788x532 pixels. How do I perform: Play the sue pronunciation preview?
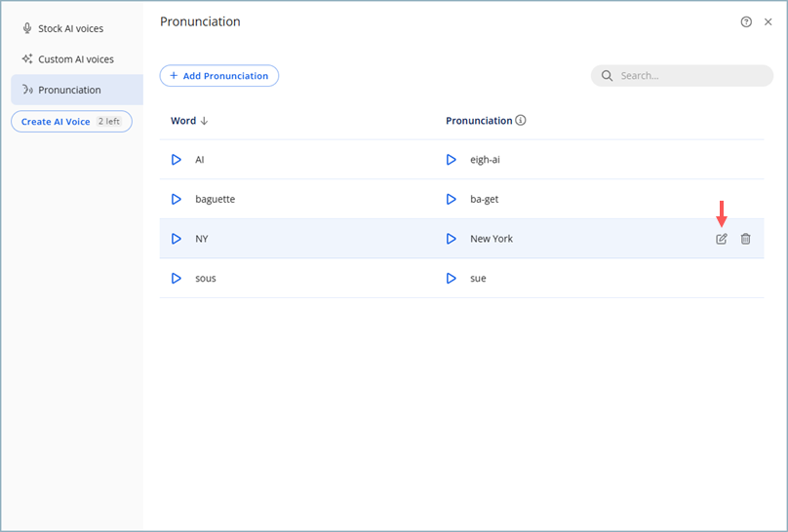451,279
